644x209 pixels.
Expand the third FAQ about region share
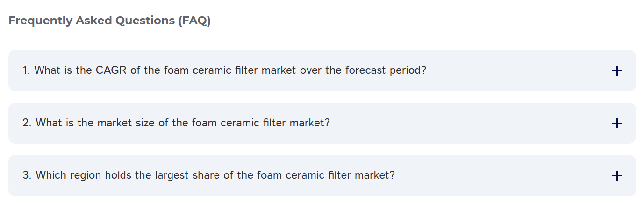pyautogui.click(x=322, y=176)
